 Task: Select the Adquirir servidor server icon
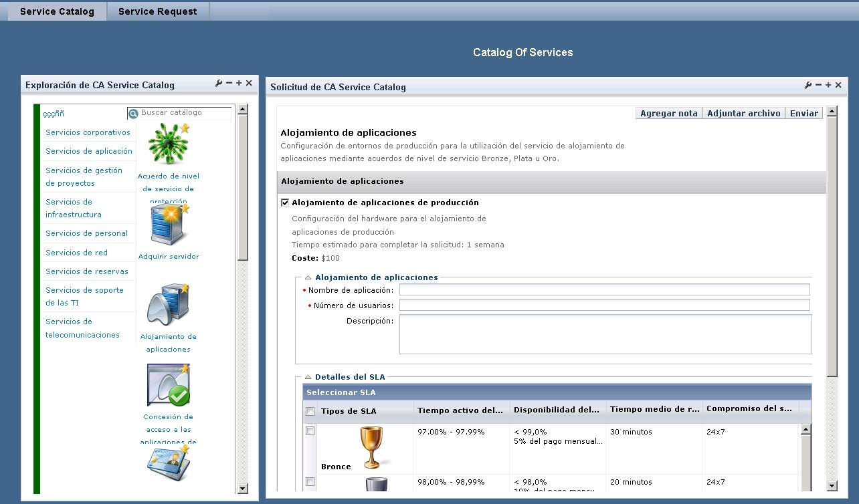click(x=169, y=225)
